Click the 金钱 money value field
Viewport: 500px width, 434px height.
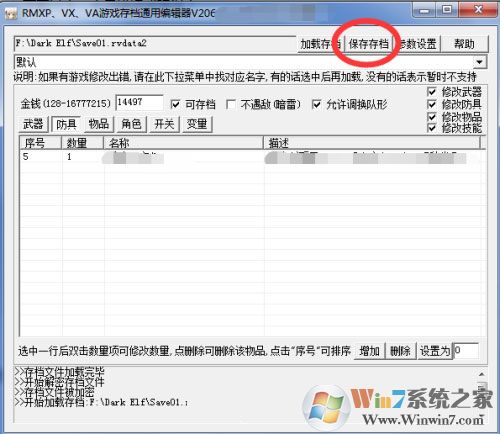click(x=139, y=103)
